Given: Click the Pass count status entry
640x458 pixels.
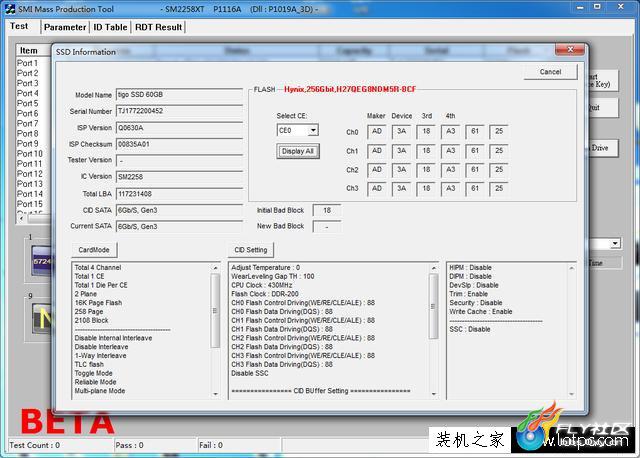Looking at the screenshot, I should point(129,445).
